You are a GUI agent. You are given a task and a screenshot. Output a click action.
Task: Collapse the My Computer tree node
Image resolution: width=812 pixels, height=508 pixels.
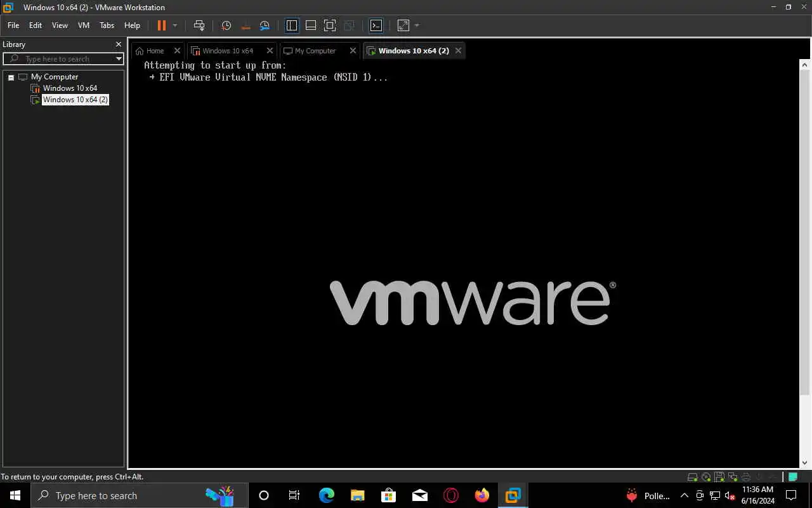[11, 77]
